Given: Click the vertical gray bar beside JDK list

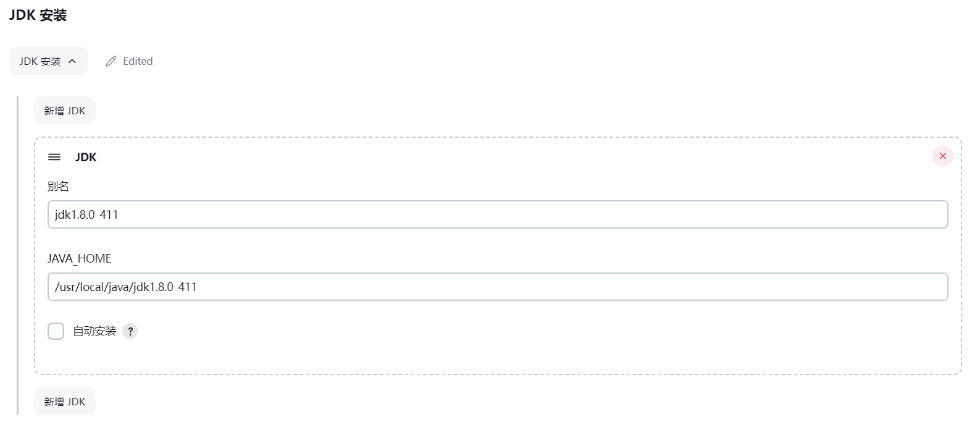Looking at the screenshot, I should coord(18,256).
